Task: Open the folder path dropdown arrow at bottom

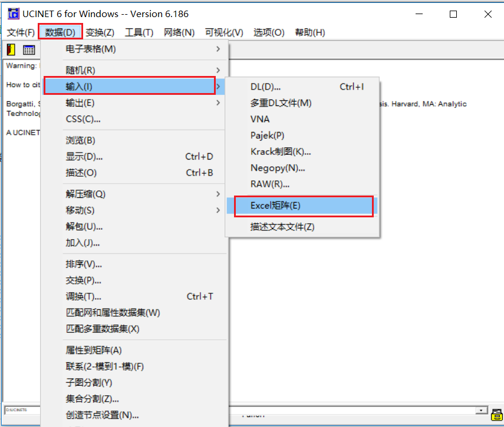Action: click(x=481, y=411)
